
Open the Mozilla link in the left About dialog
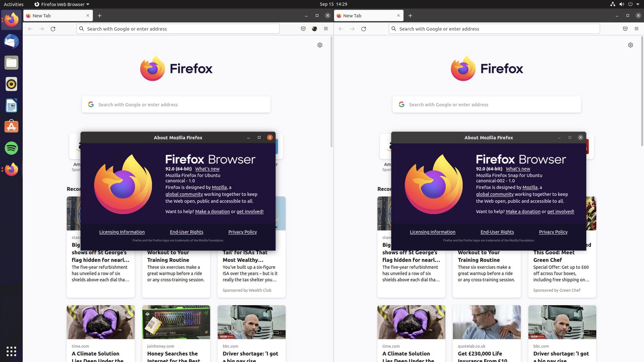tap(219, 187)
